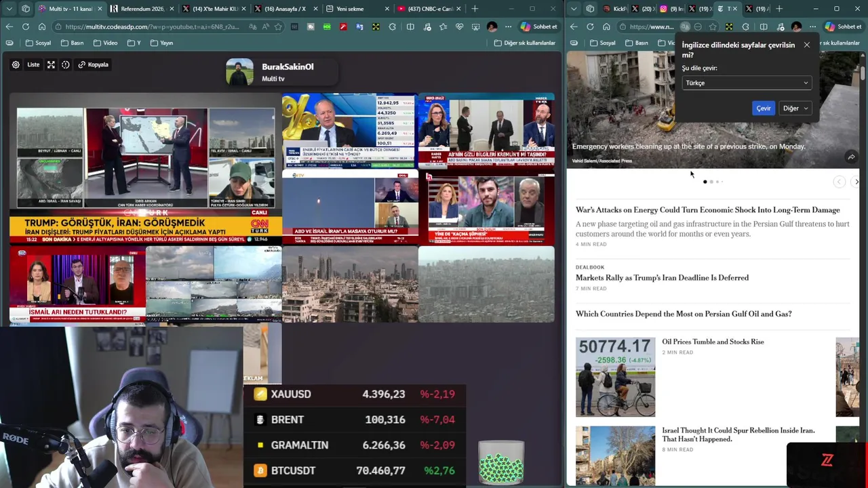Image resolution: width=868 pixels, height=488 pixels.
Task: Open the green extension icon in left toolbar
Action: click(x=327, y=26)
